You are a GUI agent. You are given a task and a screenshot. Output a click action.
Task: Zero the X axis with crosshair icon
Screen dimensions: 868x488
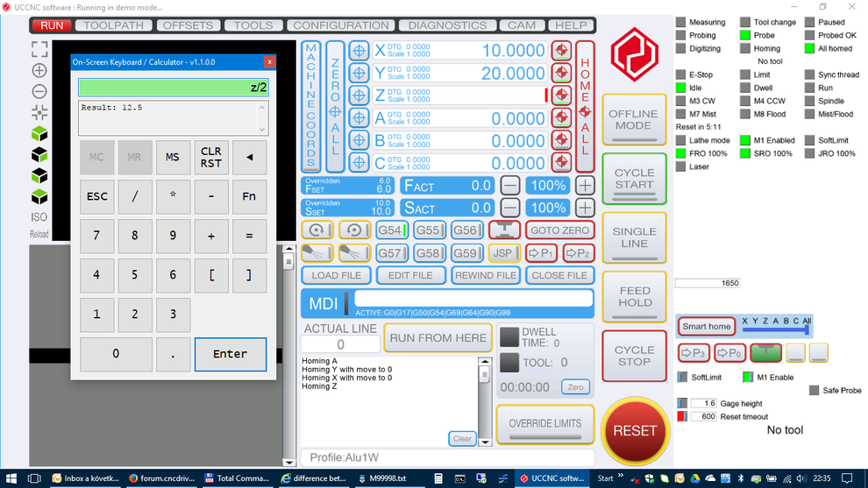click(x=359, y=51)
